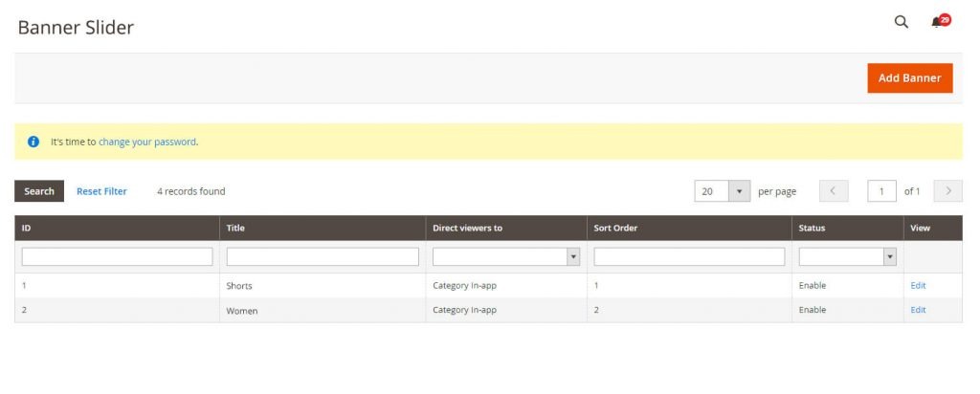Click Enable status in Women row
Screen dimensions: 980x394
point(812,310)
